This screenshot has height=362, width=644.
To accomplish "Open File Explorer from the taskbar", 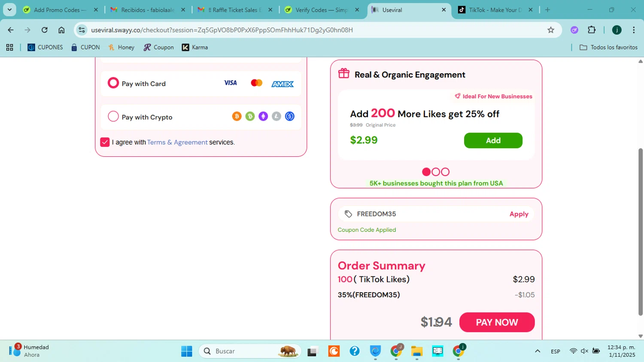I will 416,351.
